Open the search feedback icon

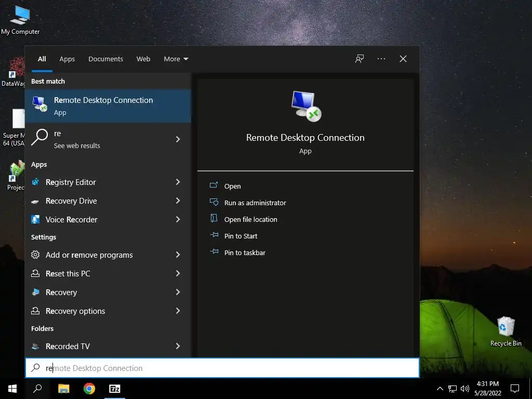360,59
